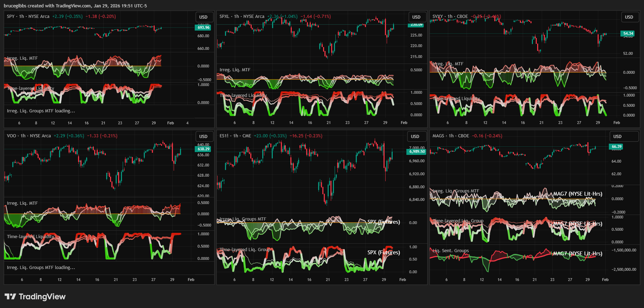
Task: Open the USD currency selector on SVXY chart
Action: tap(629, 17)
